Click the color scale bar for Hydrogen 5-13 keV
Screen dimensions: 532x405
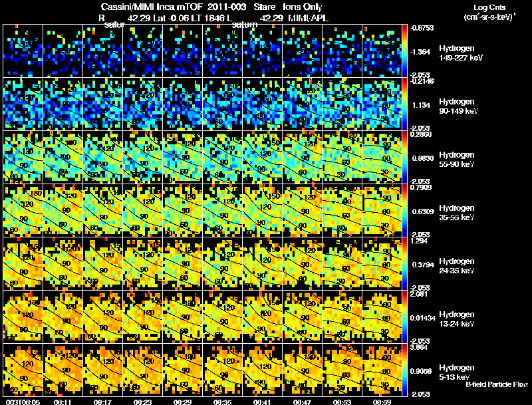click(404, 370)
